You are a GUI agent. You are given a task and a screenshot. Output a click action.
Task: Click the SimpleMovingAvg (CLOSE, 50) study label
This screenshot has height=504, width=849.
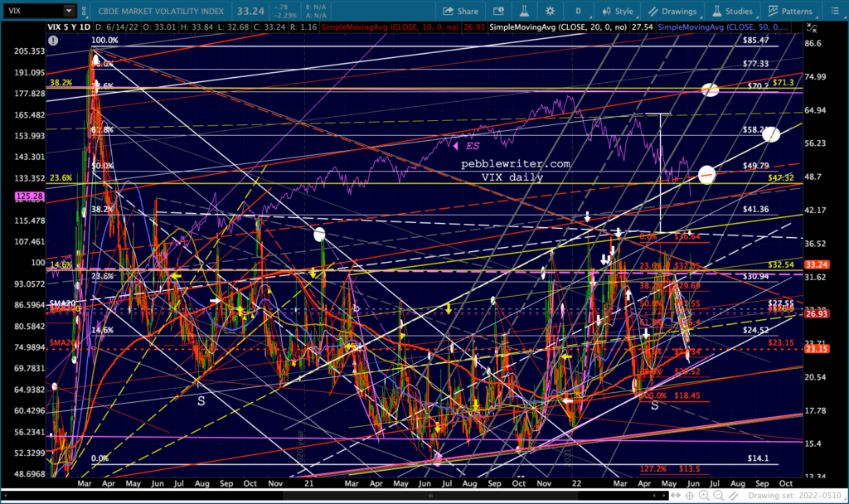point(723,27)
